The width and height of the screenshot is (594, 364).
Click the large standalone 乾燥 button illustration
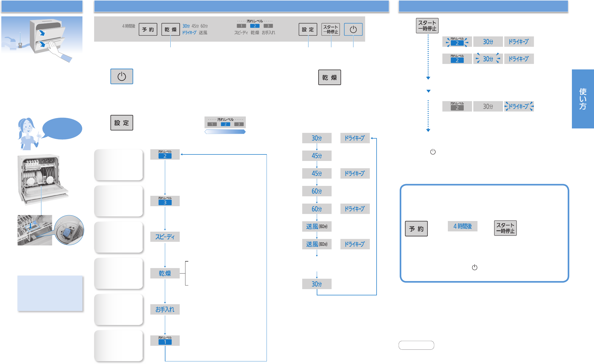330,77
